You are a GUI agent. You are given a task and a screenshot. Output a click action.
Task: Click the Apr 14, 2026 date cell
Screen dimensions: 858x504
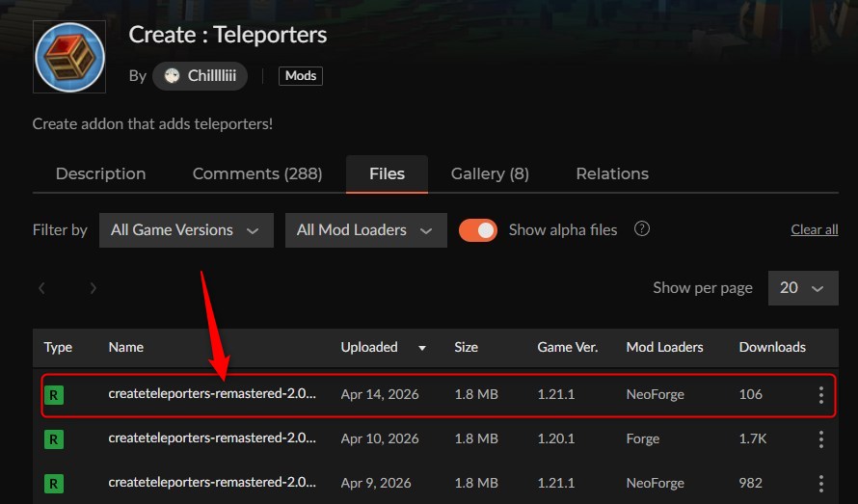379,394
